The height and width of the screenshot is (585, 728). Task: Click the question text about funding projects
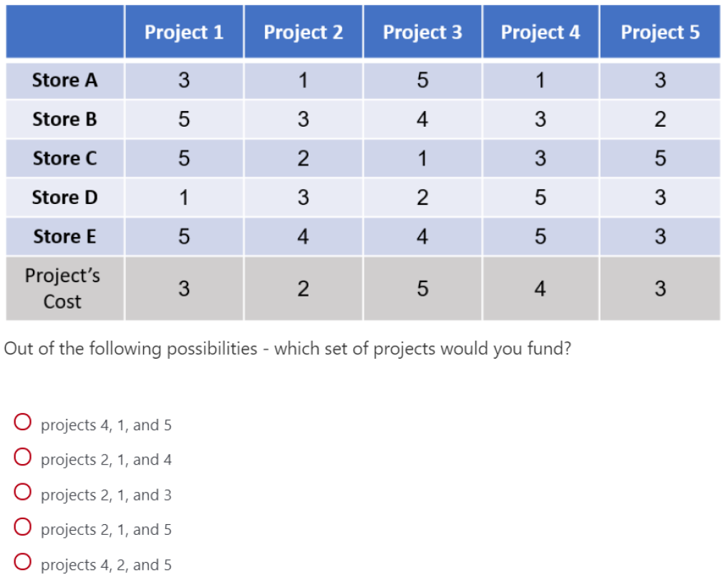pyautogui.click(x=288, y=349)
